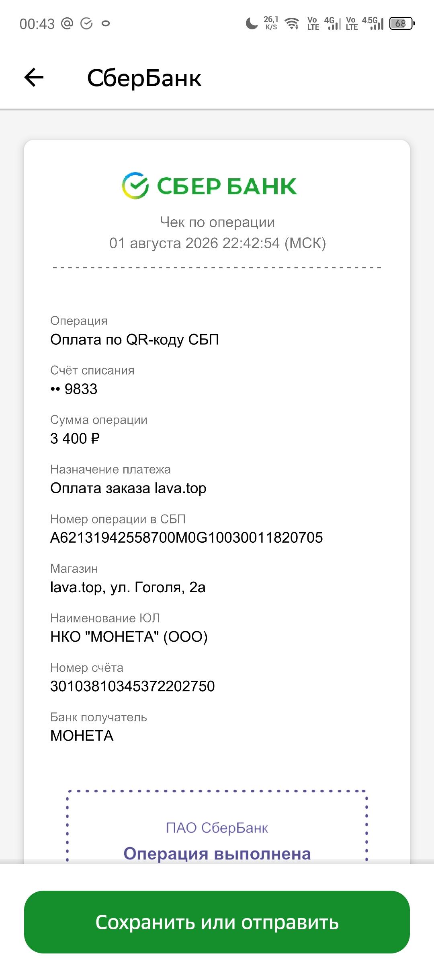Tap the back arrow icon
The width and height of the screenshot is (434, 980).
pos(34,77)
